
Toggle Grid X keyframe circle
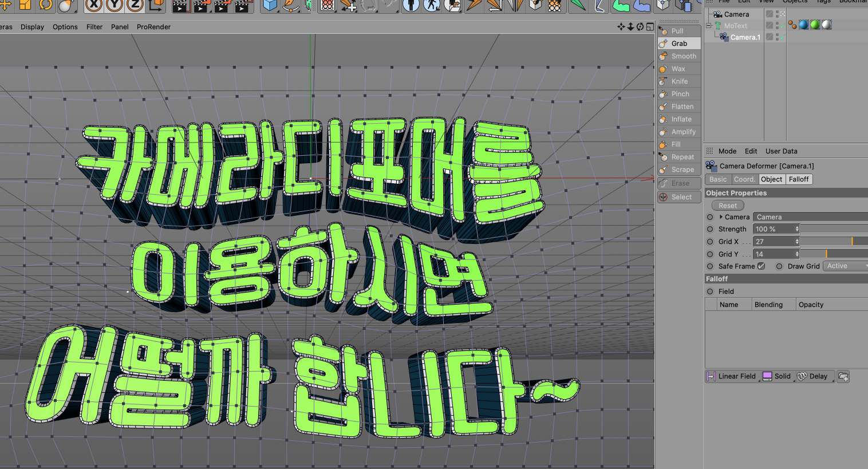710,242
